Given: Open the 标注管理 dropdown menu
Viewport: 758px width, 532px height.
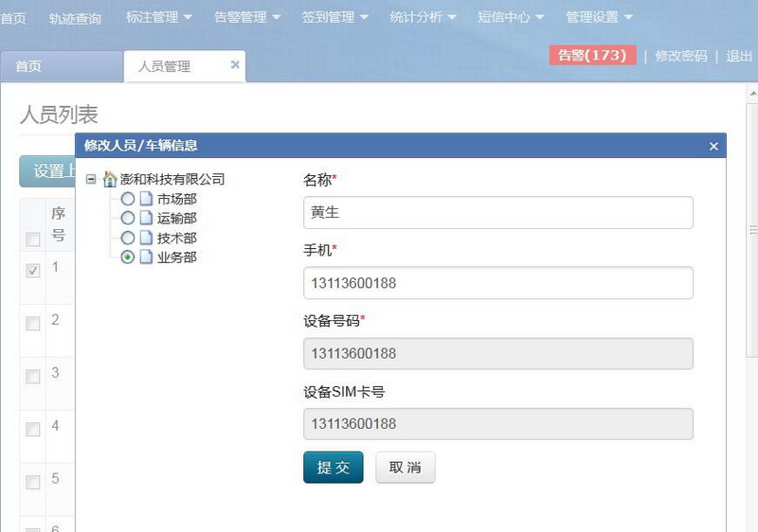Looking at the screenshot, I should tap(158, 17).
